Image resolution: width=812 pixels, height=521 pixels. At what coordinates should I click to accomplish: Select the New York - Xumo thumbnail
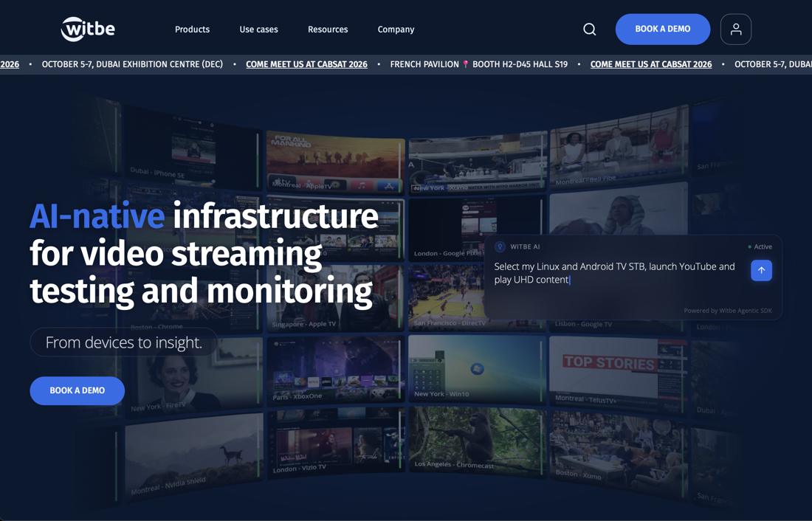[478, 163]
